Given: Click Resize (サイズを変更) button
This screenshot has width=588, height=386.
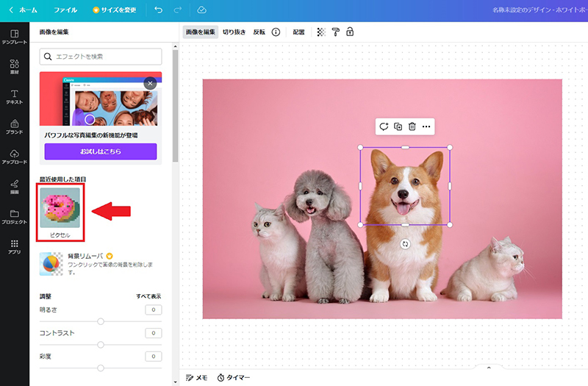Looking at the screenshot, I should (115, 10).
